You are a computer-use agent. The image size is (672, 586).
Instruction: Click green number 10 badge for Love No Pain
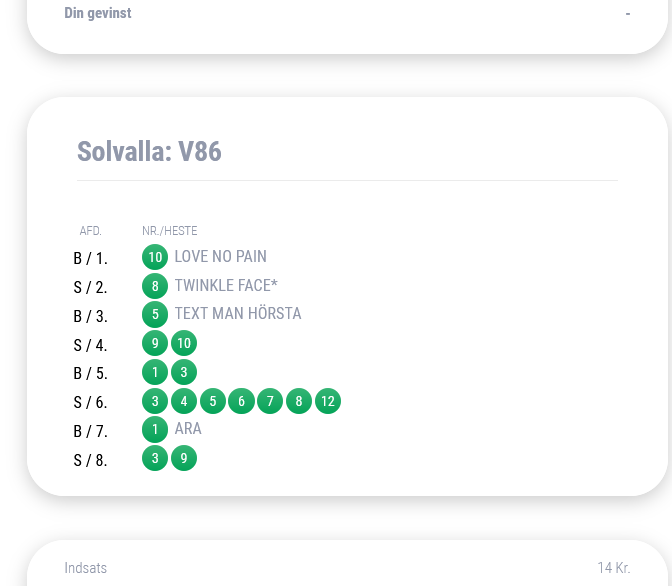point(155,257)
